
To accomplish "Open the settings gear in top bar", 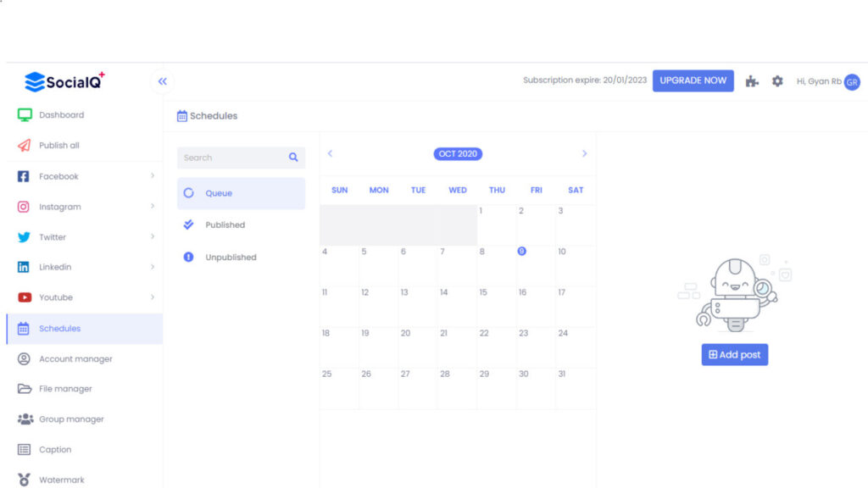I will [x=777, y=80].
